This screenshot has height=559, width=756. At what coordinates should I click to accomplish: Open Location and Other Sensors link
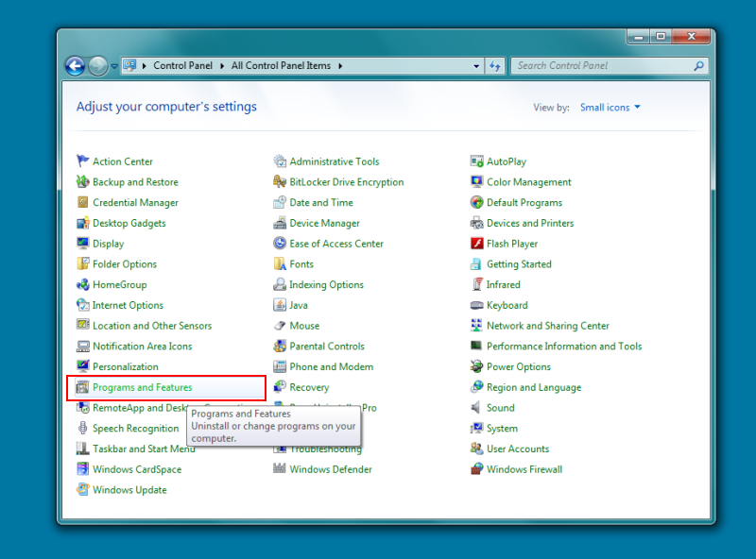tap(152, 326)
